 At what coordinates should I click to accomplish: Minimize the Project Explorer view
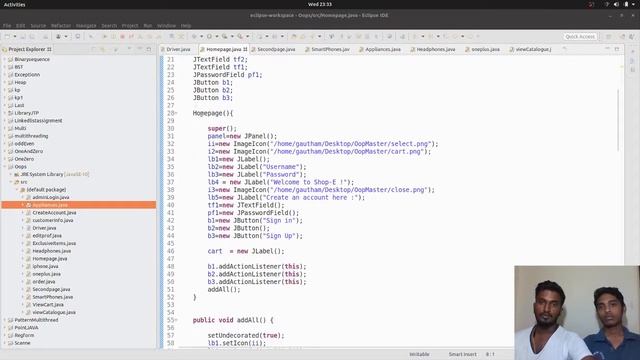[139, 49]
